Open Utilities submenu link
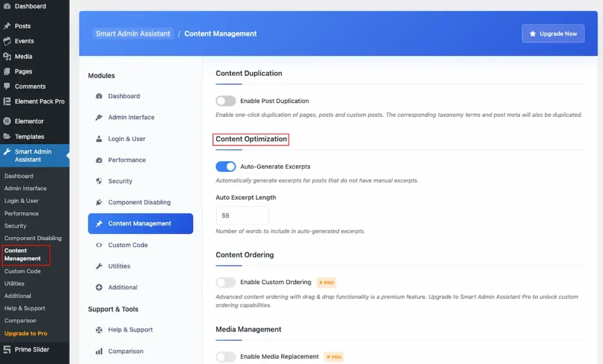This screenshot has width=603, height=364. pyautogui.click(x=14, y=283)
